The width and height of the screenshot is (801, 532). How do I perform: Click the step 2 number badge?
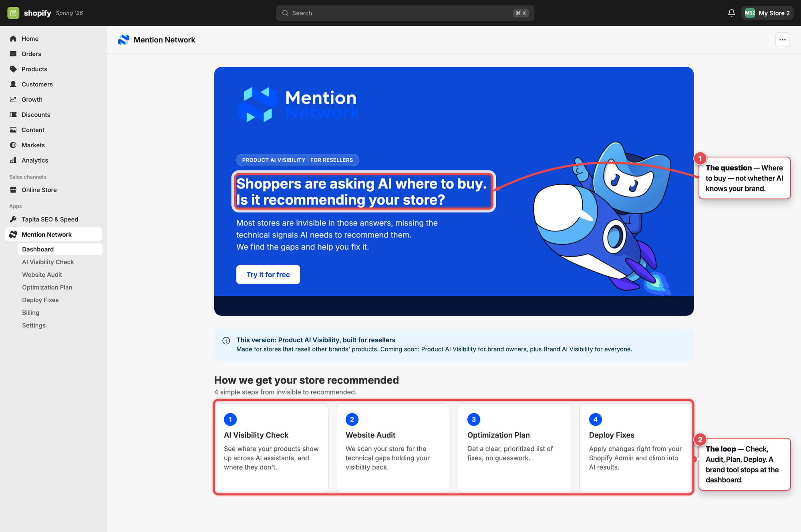click(352, 420)
